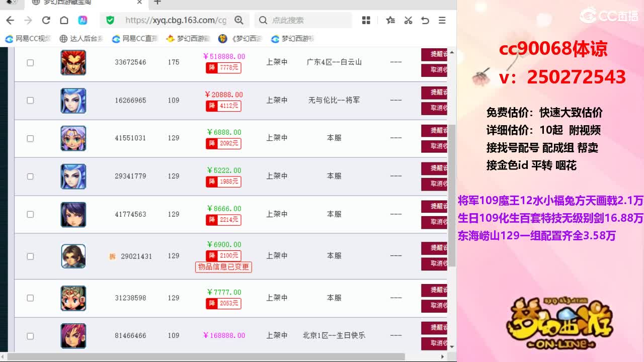This screenshot has width=644, height=362.
Task: Click the 取消 button for item 29341779
Action: [434, 184]
